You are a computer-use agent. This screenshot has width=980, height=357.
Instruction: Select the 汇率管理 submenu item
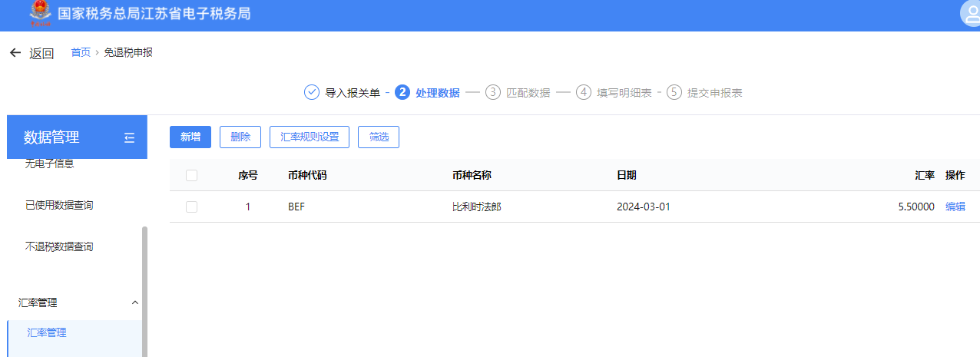(x=47, y=332)
